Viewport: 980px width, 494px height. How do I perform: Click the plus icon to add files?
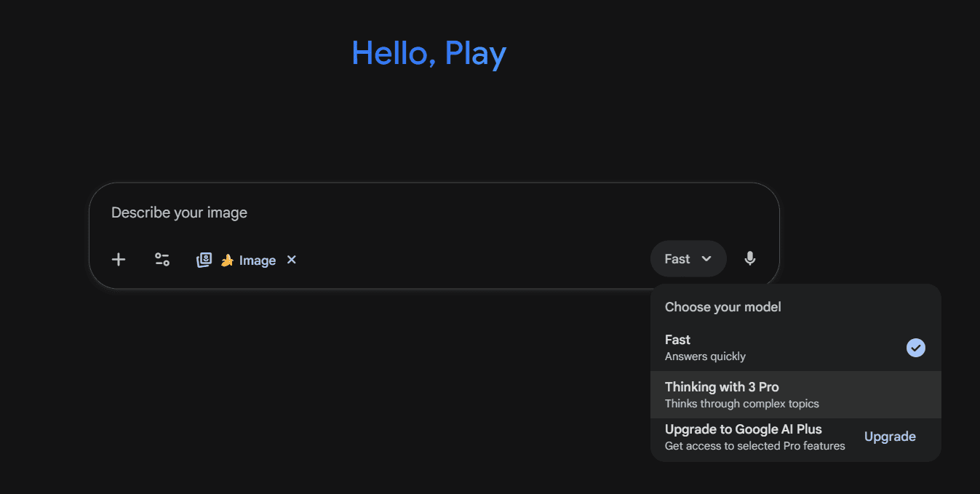coord(119,260)
